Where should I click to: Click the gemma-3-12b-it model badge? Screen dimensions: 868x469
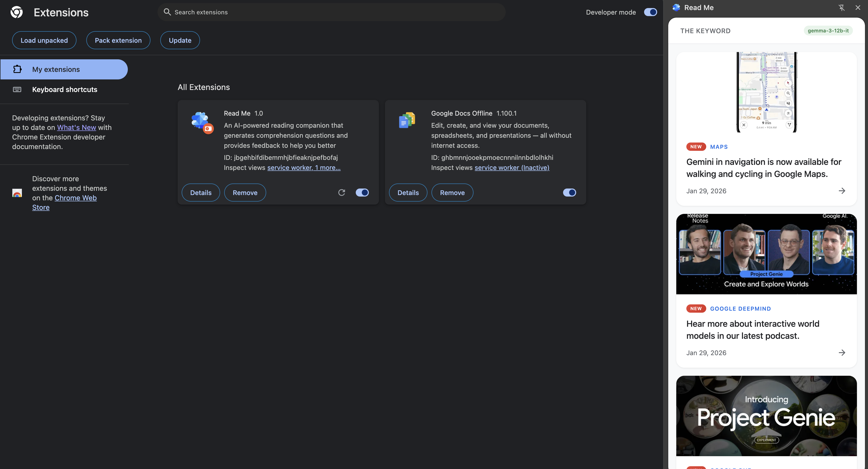pos(828,31)
